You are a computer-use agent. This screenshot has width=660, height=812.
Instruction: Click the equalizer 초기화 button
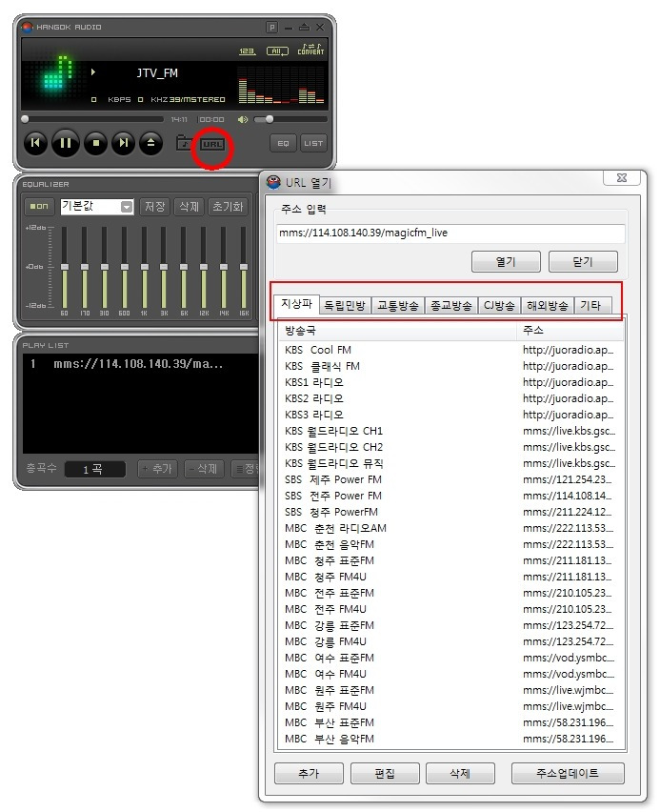point(228,207)
